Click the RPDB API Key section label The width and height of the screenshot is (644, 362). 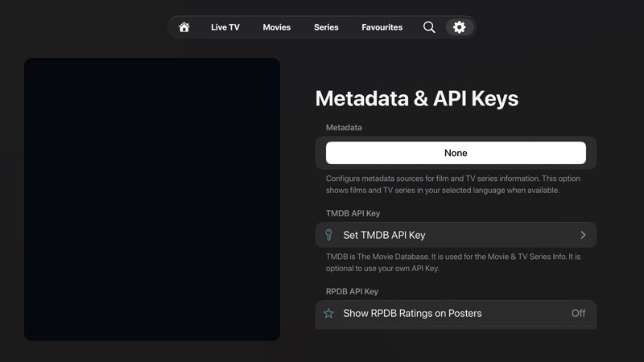pos(352,291)
